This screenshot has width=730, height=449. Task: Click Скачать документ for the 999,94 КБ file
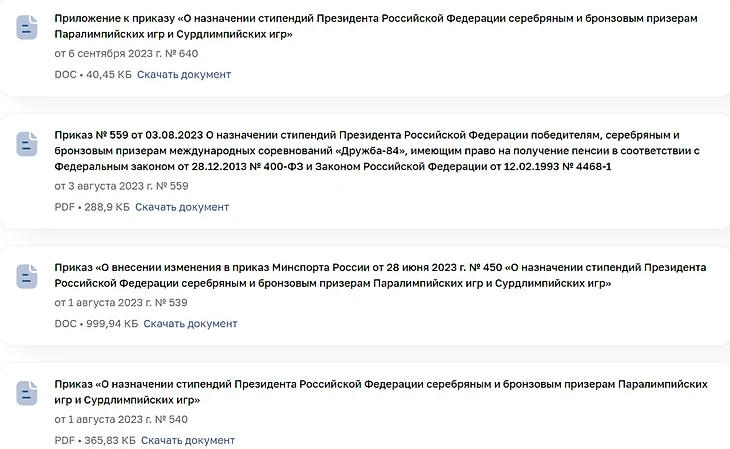tap(190, 324)
